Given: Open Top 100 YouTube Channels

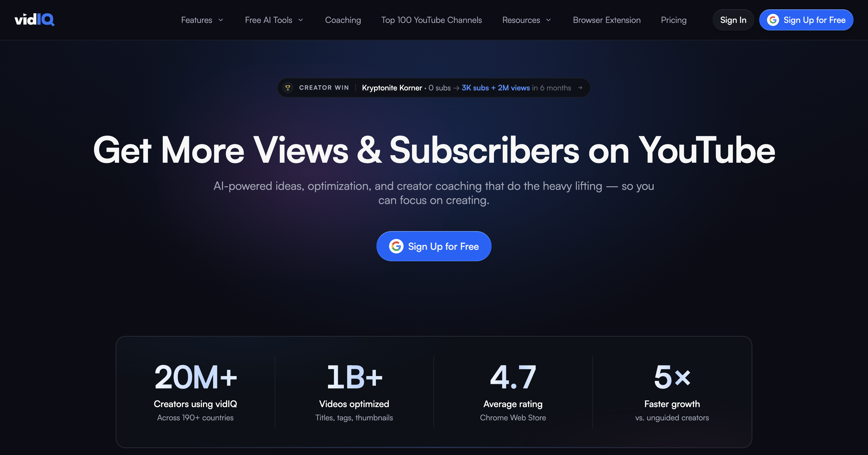Looking at the screenshot, I should pos(432,20).
